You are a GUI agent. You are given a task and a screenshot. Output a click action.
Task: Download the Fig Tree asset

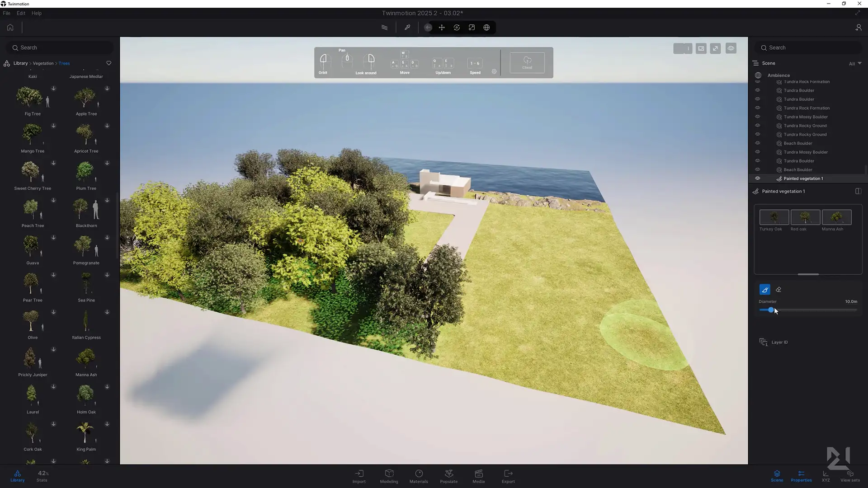pyautogui.click(x=53, y=89)
